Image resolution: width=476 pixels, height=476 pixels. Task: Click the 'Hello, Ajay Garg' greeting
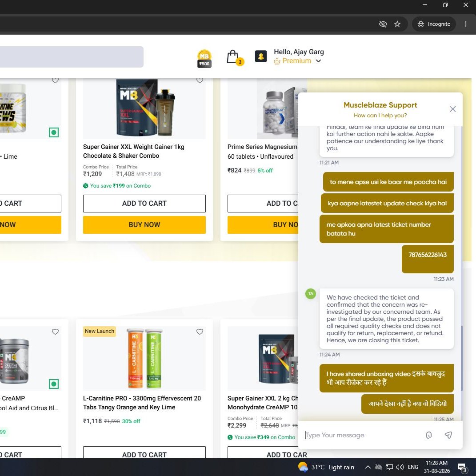(x=299, y=52)
